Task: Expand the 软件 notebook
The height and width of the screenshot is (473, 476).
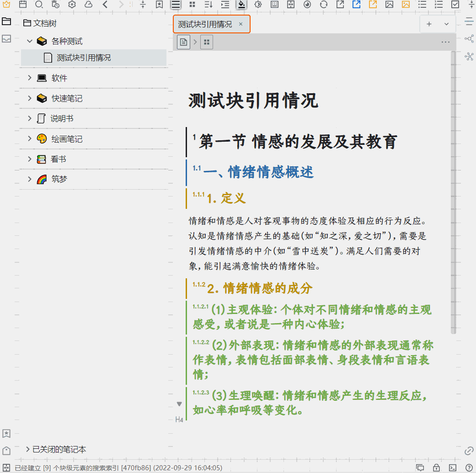Action: 29,78
